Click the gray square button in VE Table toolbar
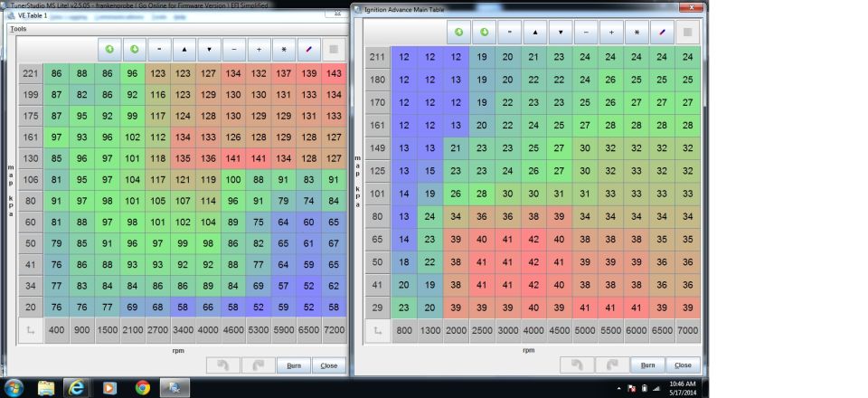 pyautogui.click(x=334, y=49)
